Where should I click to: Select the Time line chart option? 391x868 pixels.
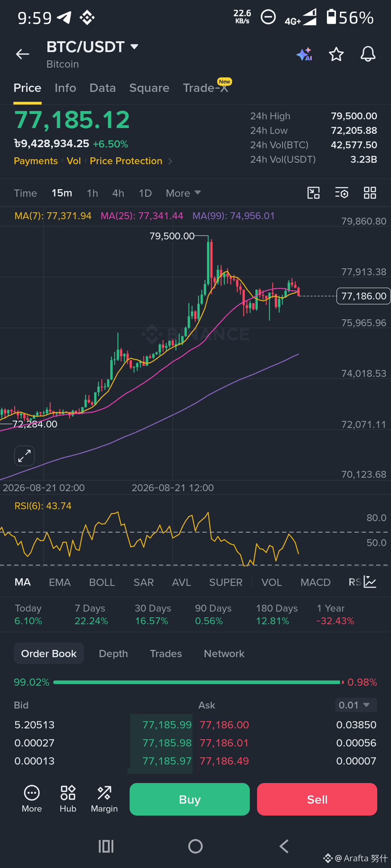pos(26,193)
